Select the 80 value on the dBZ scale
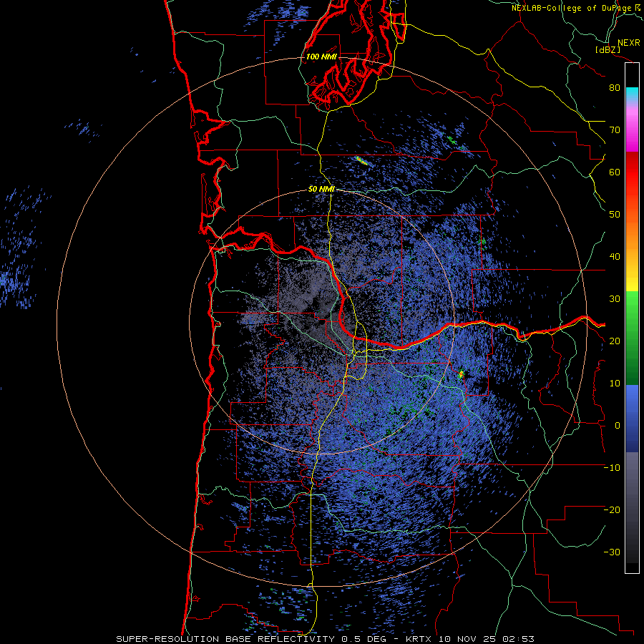Viewport: 644px width, 644px height. (x=615, y=88)
